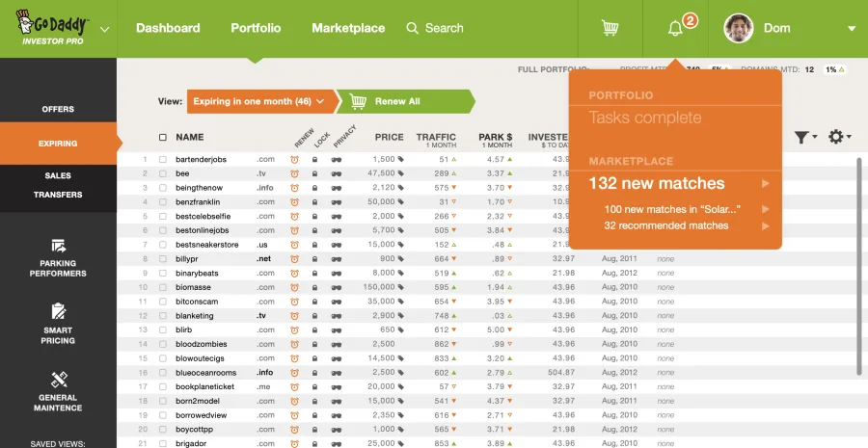This screenshot has width=868, height=448.
Task: Open Transfers in the sidebar
Action: pyautogui.click(x=58, y=195)
